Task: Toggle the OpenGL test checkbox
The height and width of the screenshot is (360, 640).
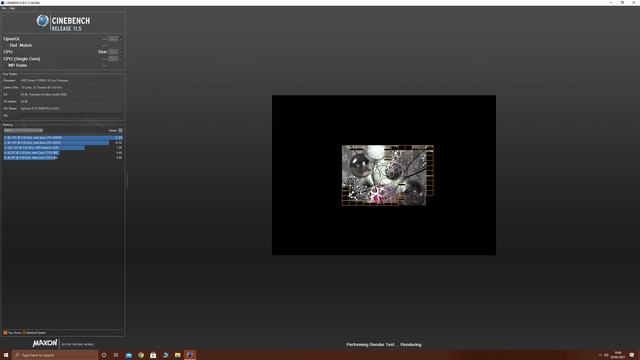Action: 121,39
